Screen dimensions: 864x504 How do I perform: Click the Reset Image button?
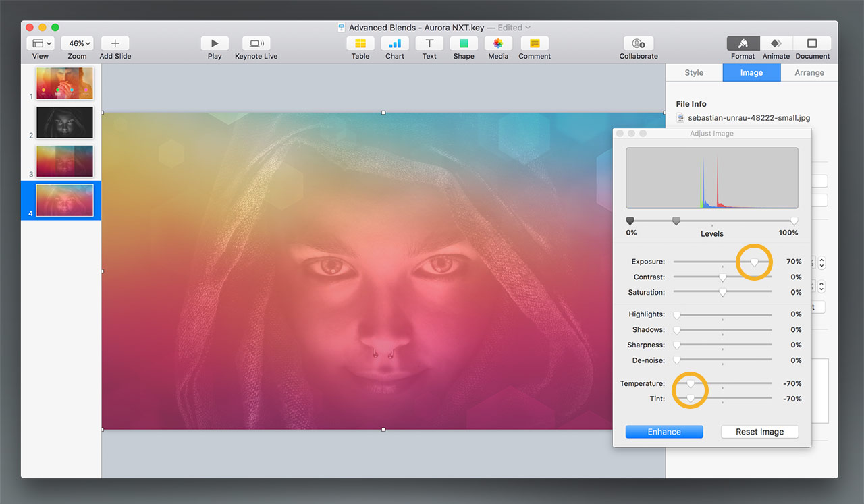[x=759, y=432]
